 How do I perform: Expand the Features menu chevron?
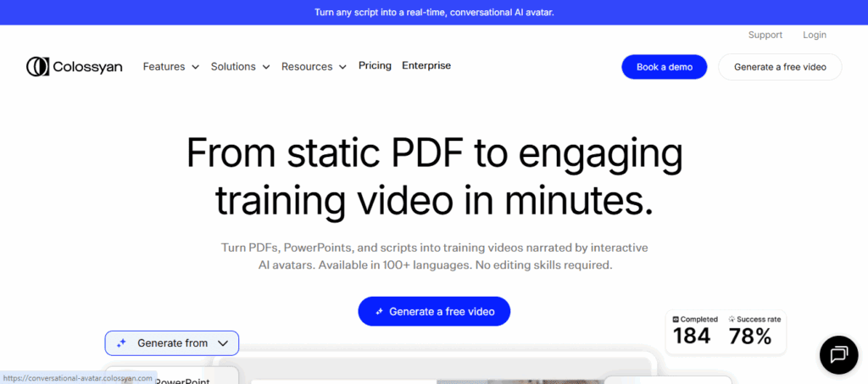coord(196,67)
